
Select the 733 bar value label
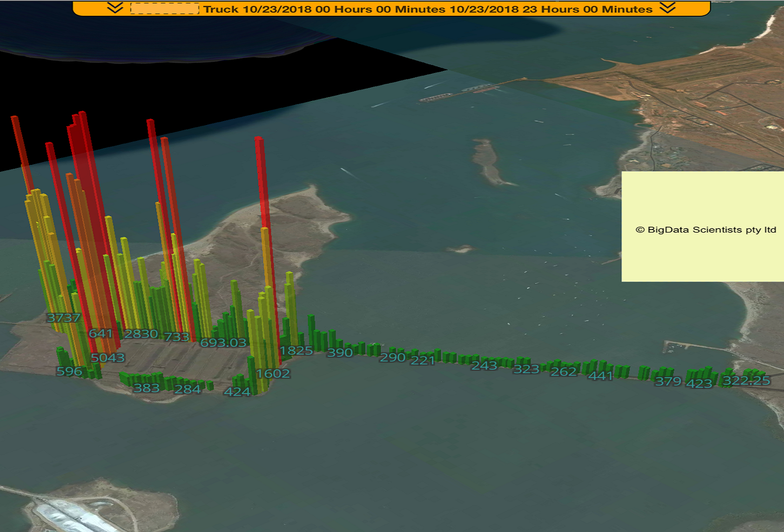coord(176,337)
